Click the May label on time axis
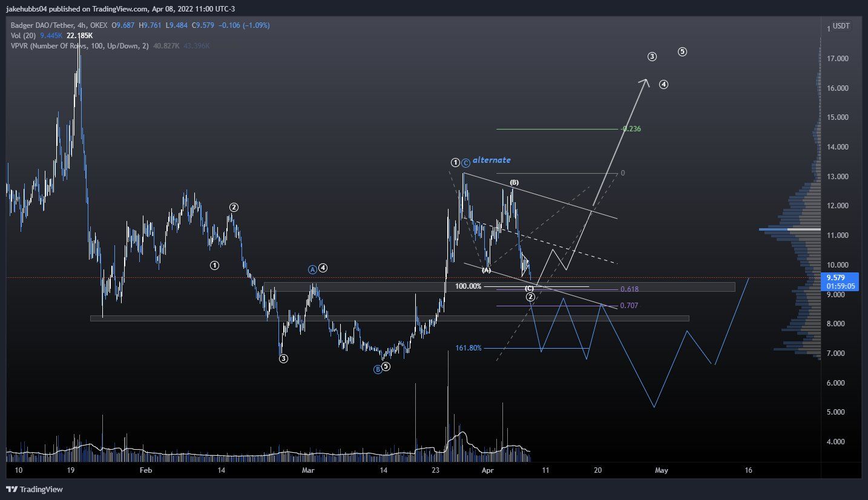The image size is (868, 500). pos(662,470)
